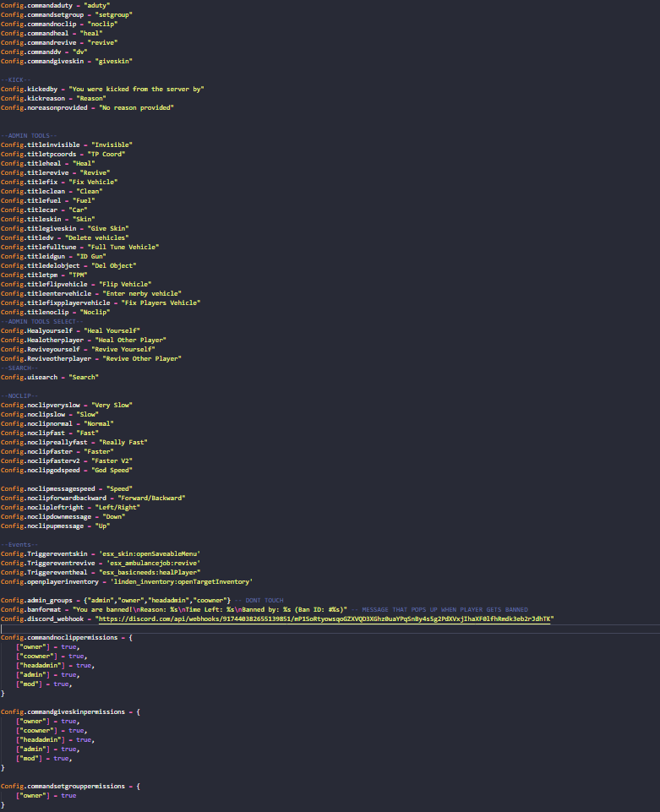Click the "Revive Other Player" string
660x812 pixels.
(x=142, y=359)
